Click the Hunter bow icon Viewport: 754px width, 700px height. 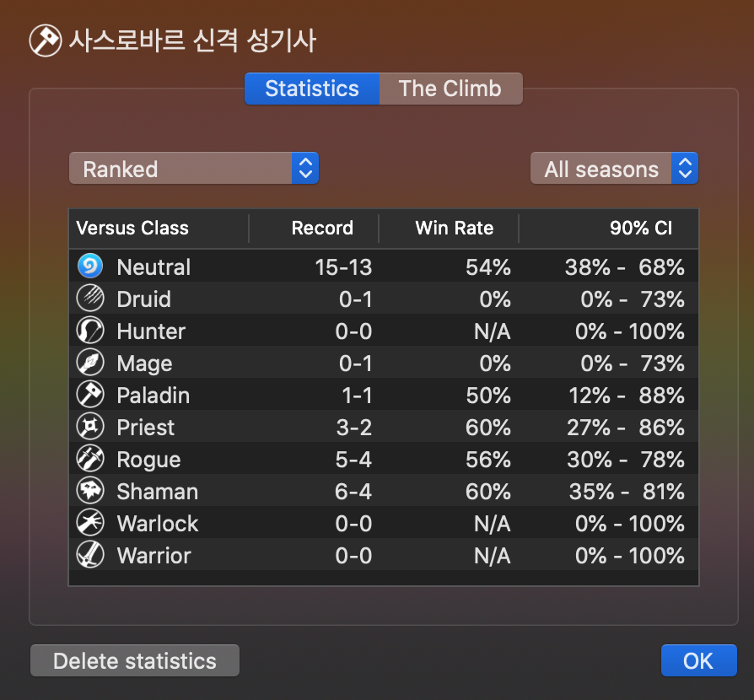coord(90,331)
